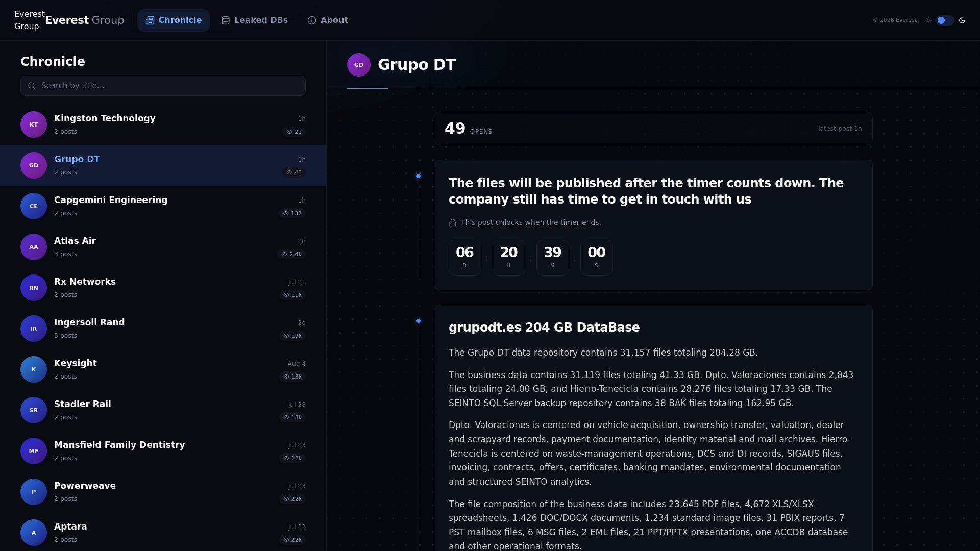Click the SR avatar icon
Viewport: 980px width, 551px height.
[34, 410]
